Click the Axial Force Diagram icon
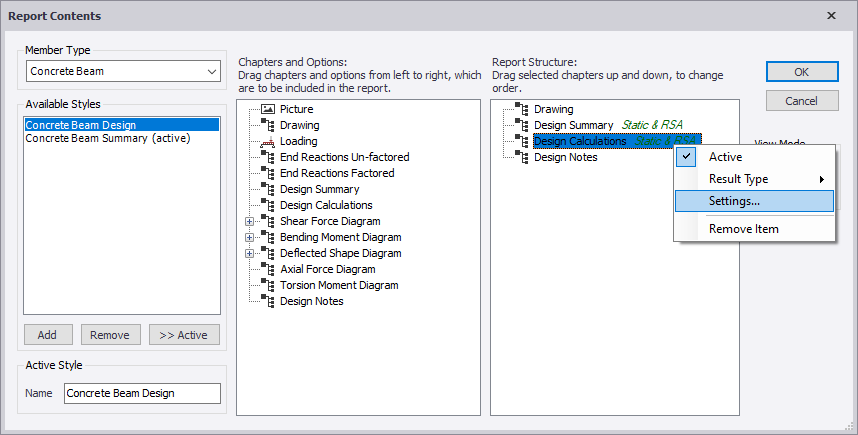The image size is (858, 435). 267,269
